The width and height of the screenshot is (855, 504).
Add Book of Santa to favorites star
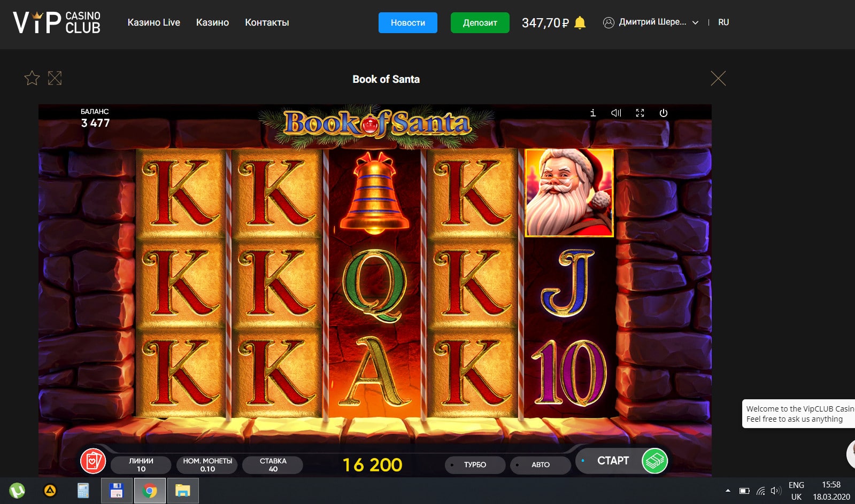(32, 79)
